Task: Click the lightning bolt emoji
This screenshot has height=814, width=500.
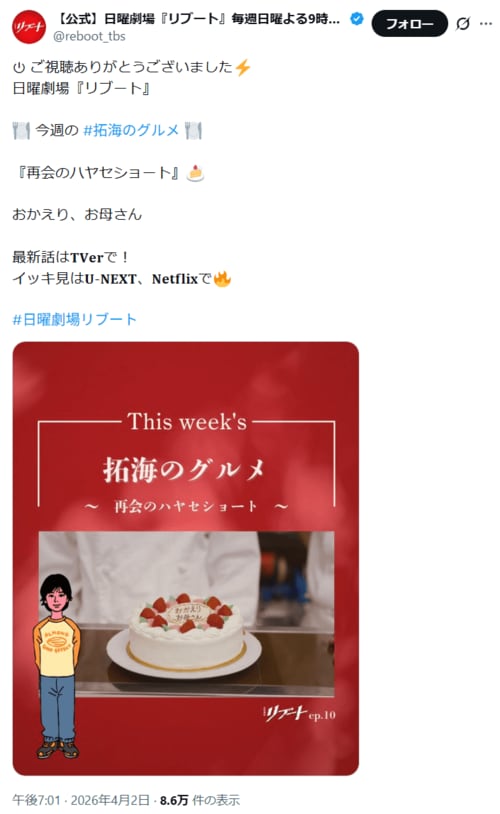Action: [242, 67]
